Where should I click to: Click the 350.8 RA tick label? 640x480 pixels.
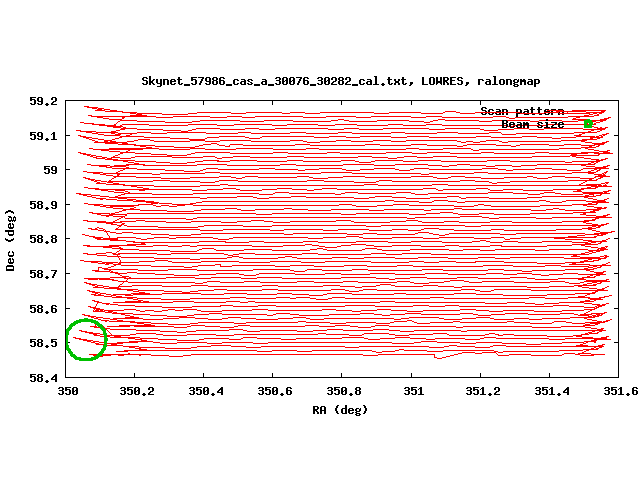point(344,391)
